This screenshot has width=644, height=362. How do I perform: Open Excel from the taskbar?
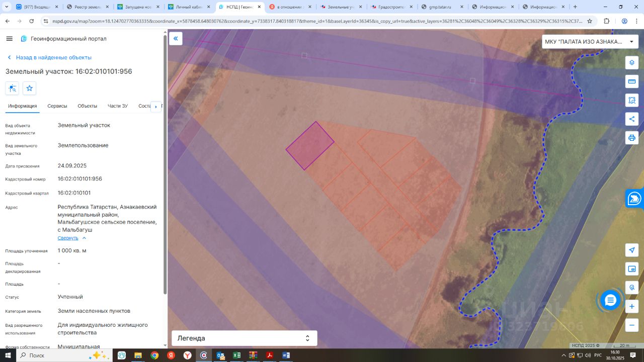click(236, 355)
